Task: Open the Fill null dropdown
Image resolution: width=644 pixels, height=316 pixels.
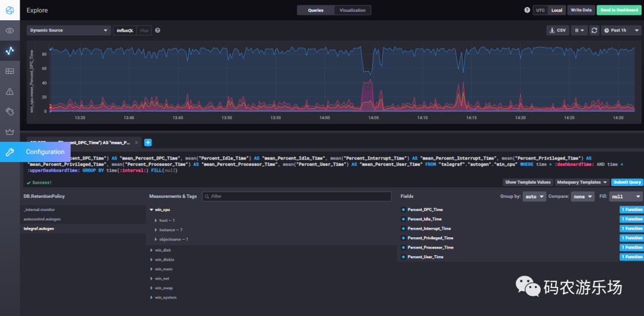Action: (627, 196)
